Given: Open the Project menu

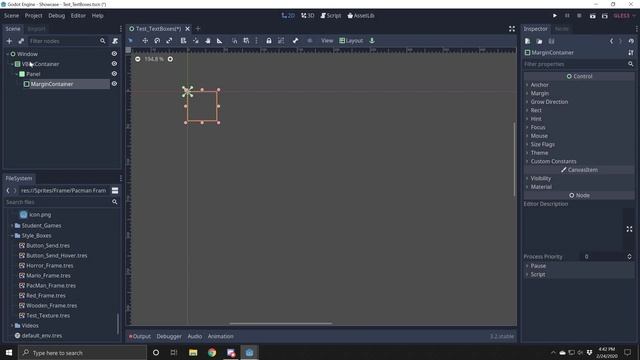Looking at the screenshot, I should [x=33, y=16].
